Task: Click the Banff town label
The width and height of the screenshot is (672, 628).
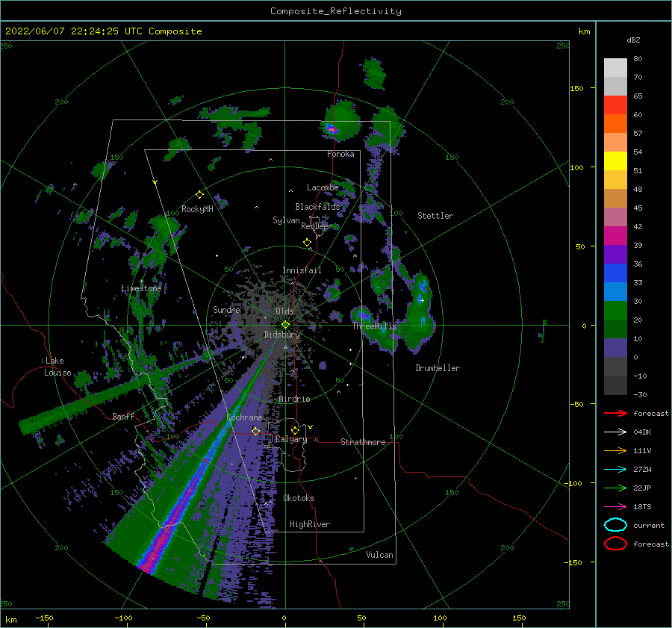Action: (x=123, y=416)
